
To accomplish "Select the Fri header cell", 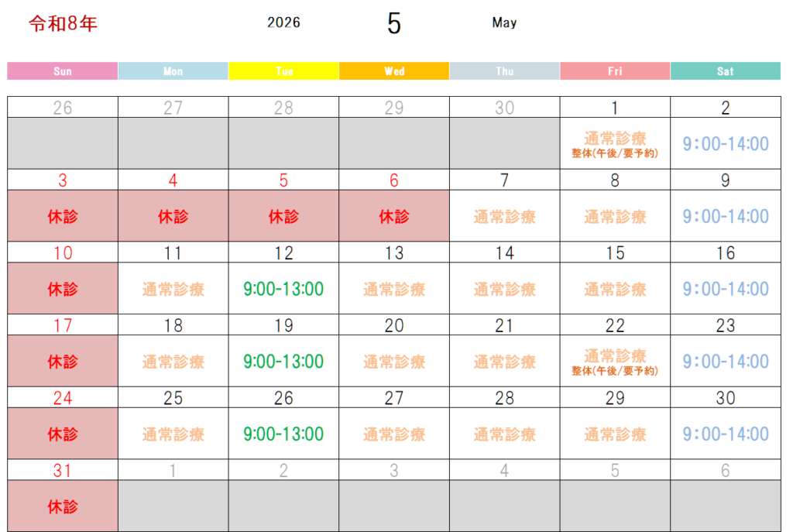I will coord(615,71).
